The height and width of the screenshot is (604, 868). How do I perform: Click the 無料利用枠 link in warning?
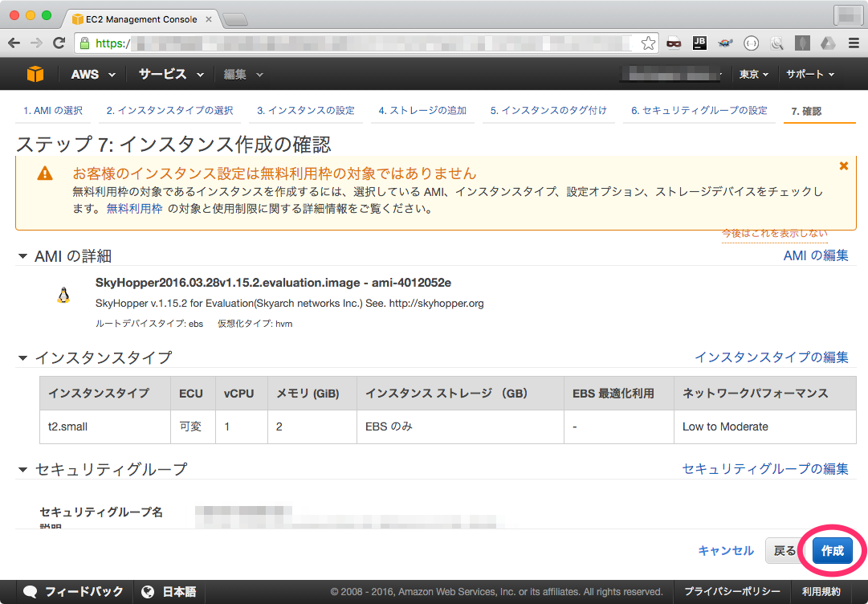(135, 209)
